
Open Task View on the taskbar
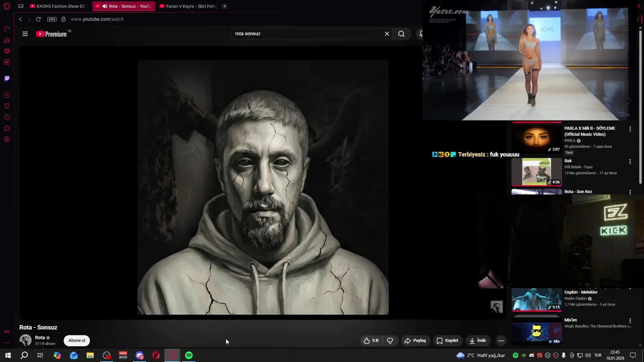click(x=40, y=355)
